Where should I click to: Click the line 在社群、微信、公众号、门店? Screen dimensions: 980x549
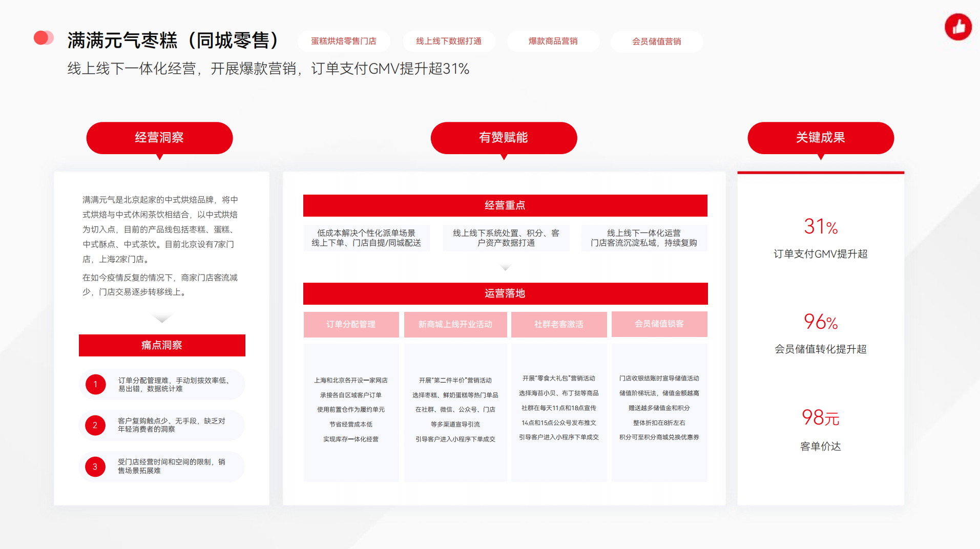(x=455, y=410)
